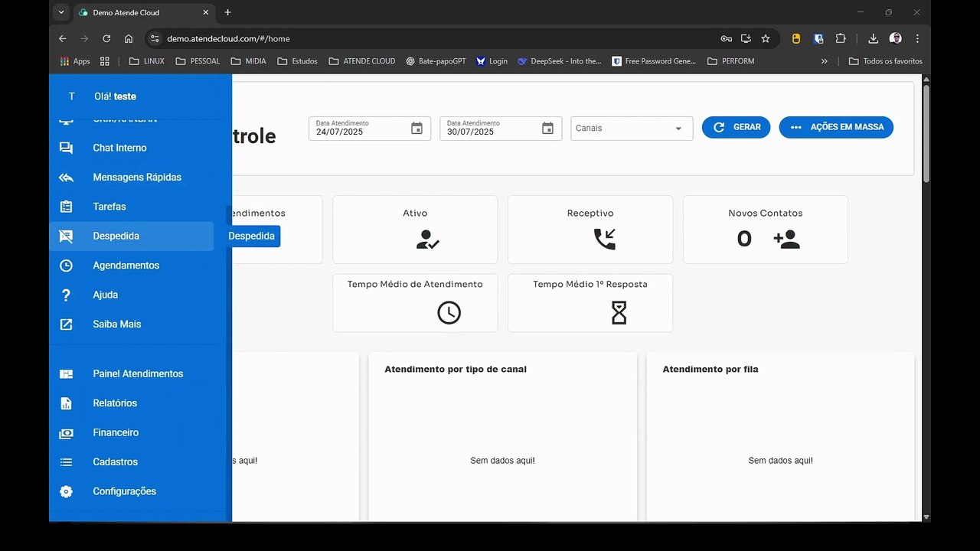Click the user avatar letter T
This screenshot has width=980, height=551.
pyautogui.click(x=72, y=96)
